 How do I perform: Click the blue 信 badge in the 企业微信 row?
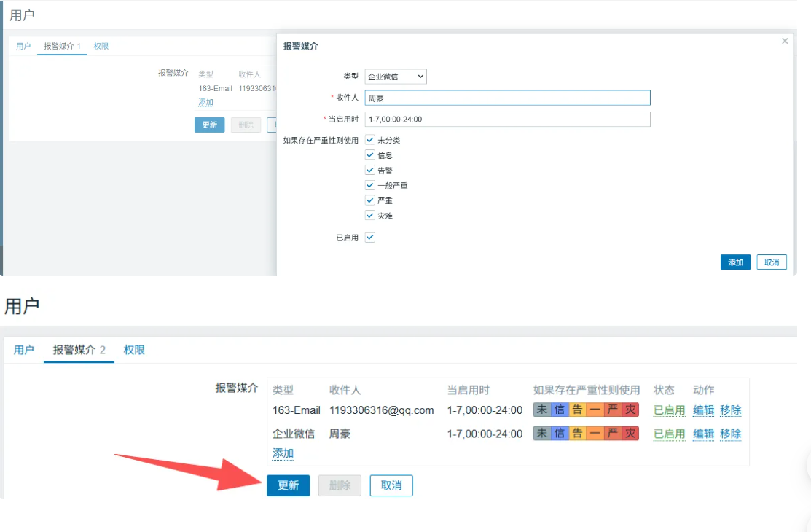559,434
